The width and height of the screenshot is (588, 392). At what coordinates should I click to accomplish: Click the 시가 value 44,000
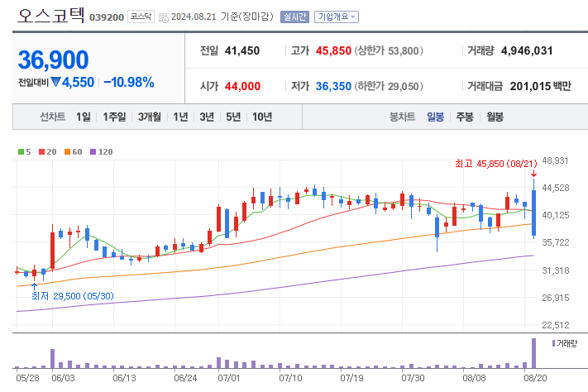coord(242,86)
